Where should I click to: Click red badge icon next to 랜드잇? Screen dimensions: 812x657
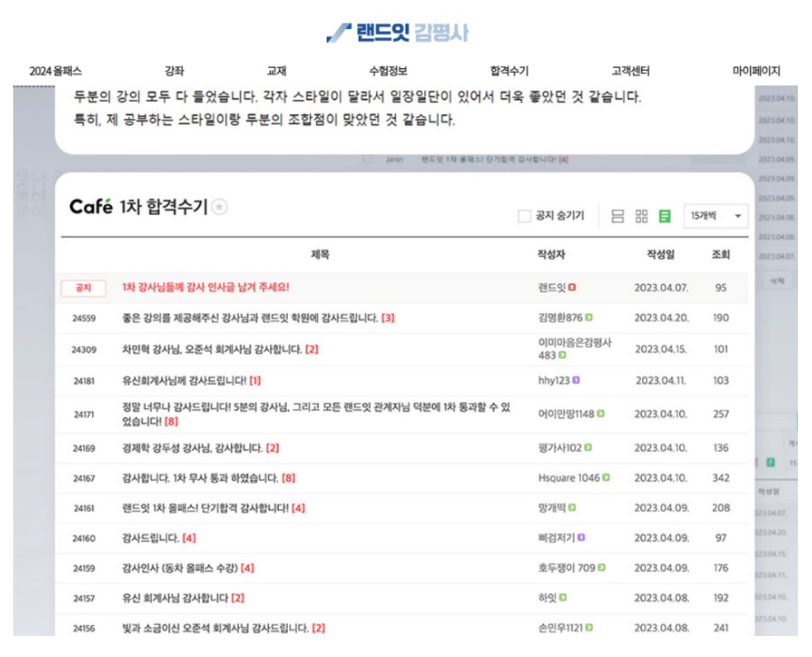pos(572,288)
